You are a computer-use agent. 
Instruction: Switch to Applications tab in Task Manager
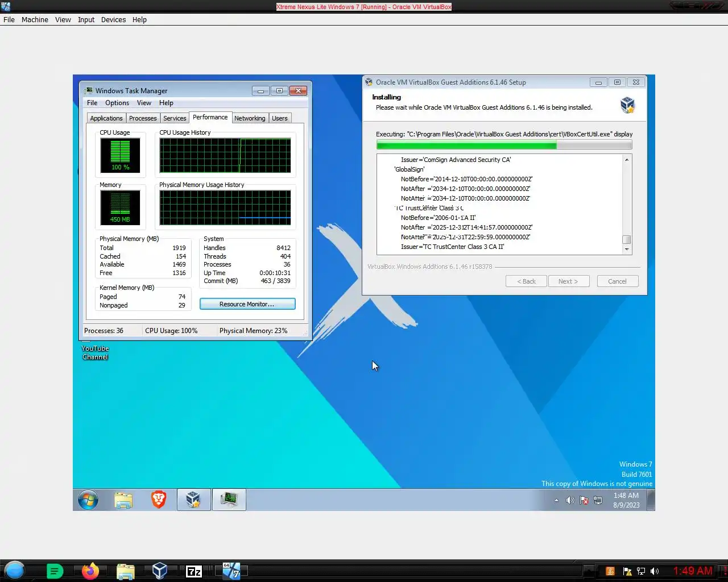(106, 118)
